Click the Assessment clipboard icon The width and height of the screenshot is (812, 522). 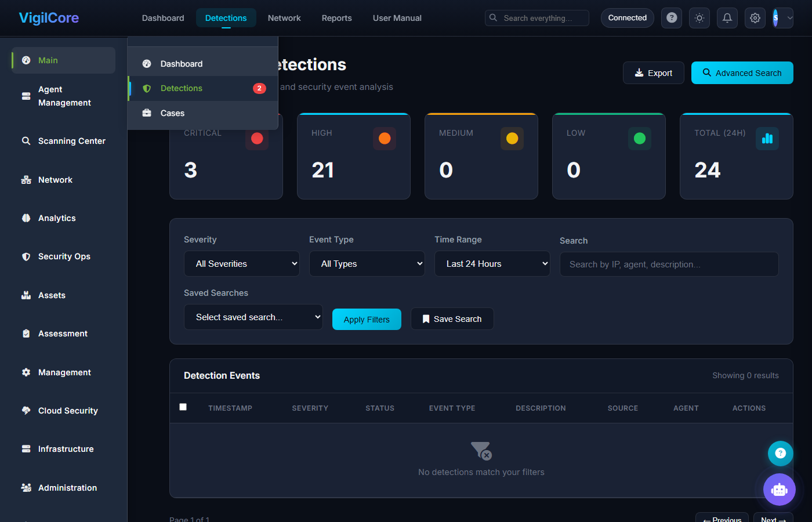coord(26,333)
